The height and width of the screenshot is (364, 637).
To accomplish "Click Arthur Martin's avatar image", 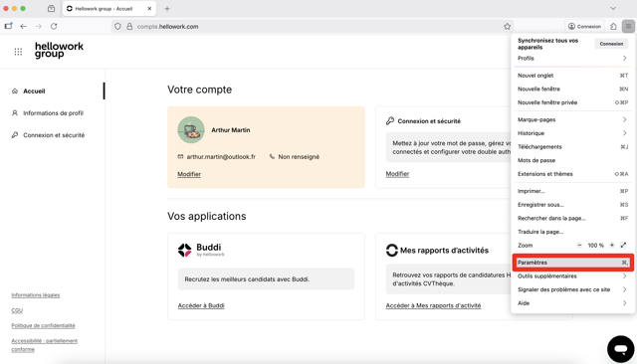I will (191, 130).
